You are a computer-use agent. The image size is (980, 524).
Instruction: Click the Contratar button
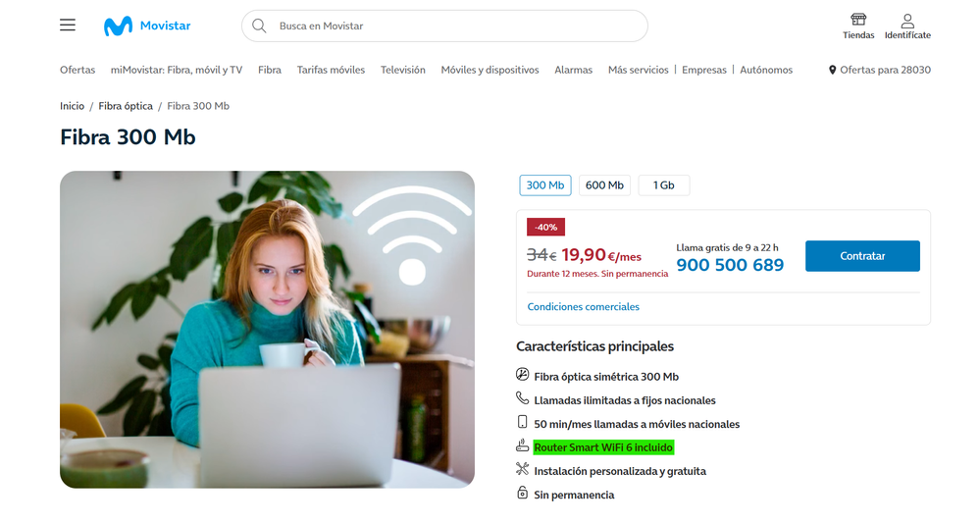[862, 256]
